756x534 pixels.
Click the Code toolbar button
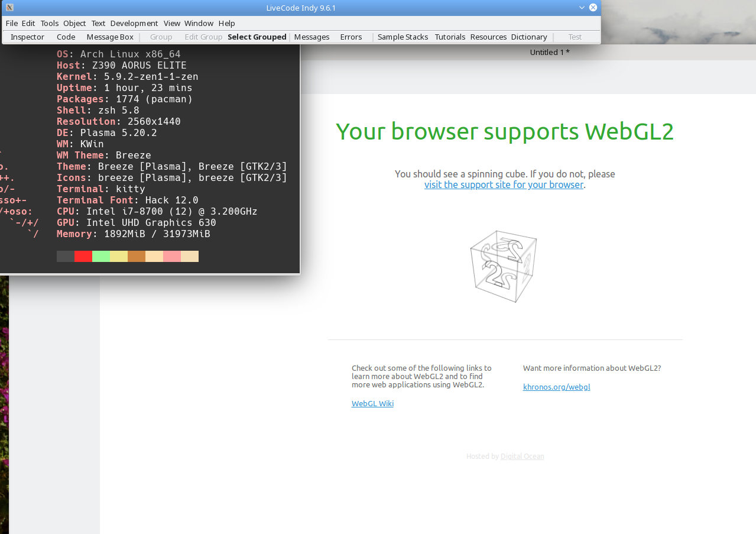[x=66, y=37]
